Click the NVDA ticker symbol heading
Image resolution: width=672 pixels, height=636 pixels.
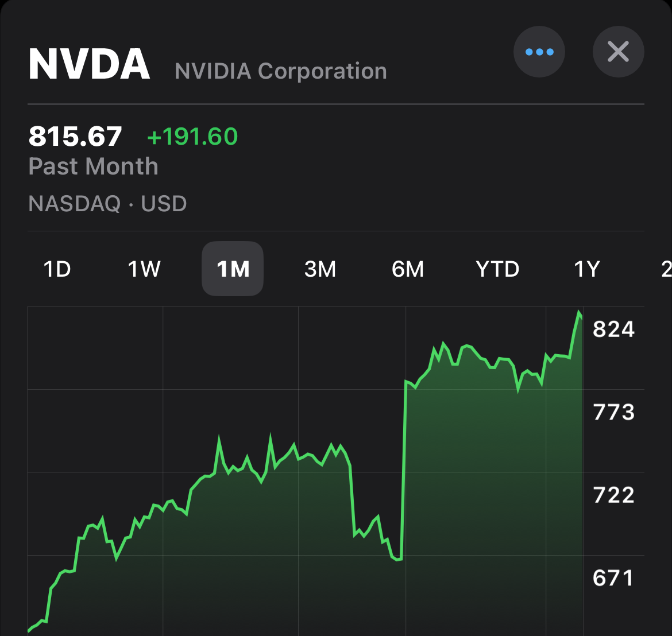[x=89, y=64]
